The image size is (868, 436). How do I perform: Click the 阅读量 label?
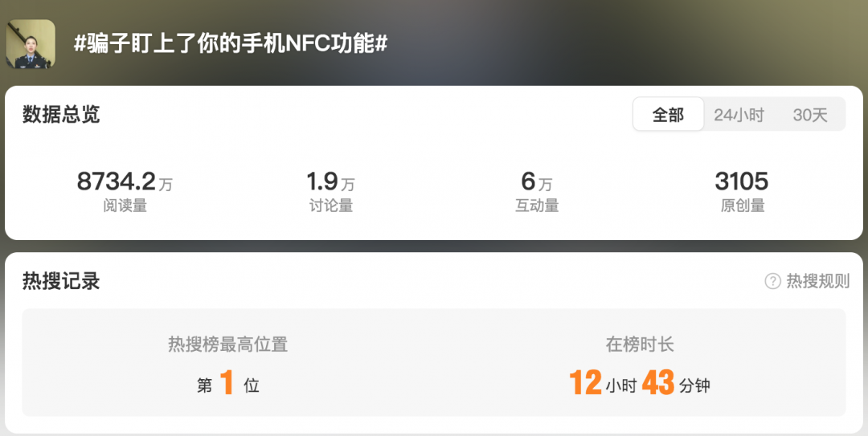point(125,206)
